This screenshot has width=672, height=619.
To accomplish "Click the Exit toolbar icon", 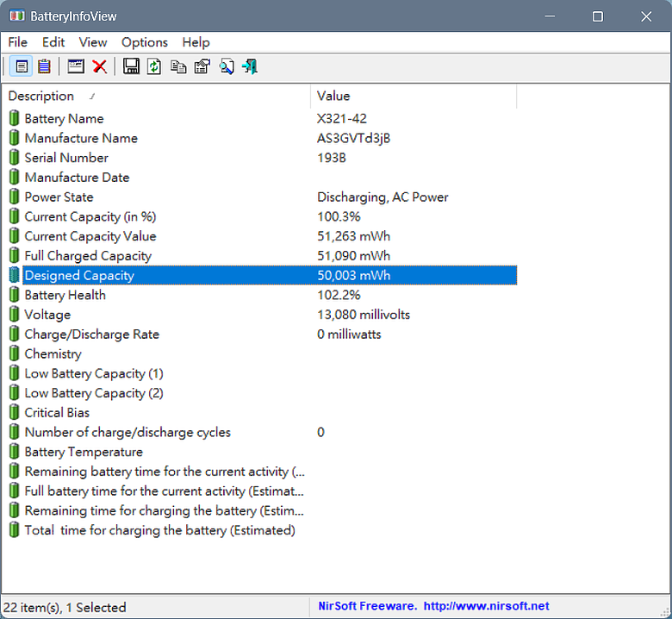I will tap(250, 66).
